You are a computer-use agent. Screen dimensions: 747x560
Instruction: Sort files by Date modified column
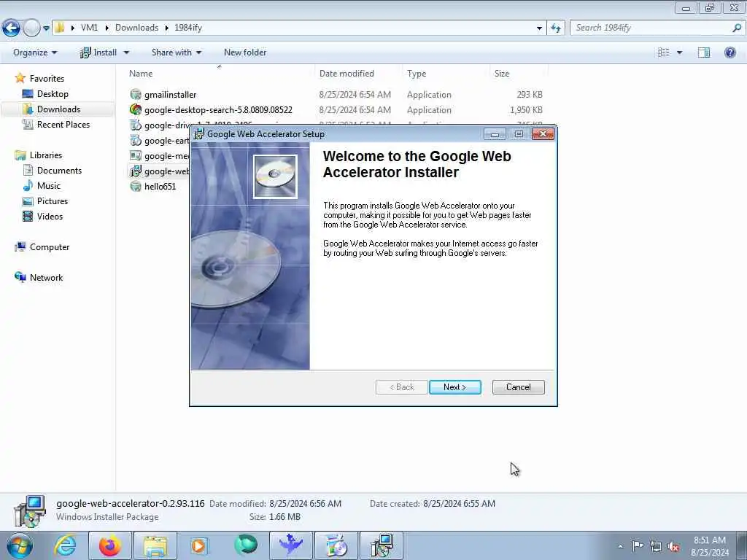347,74
